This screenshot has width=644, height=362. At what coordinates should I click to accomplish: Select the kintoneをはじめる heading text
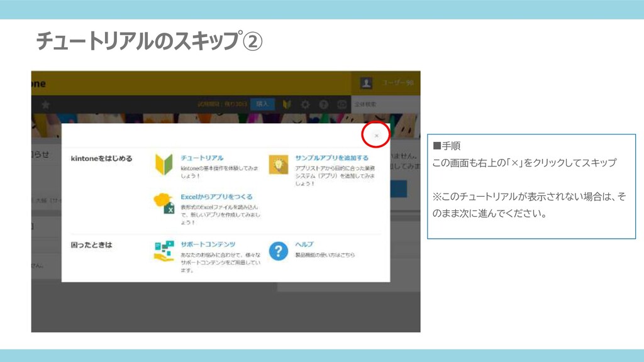coord(101,158)
